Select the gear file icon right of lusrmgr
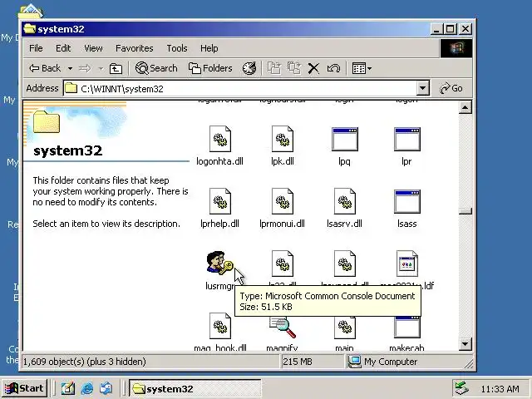The image size is (532, 399). tap(283, 264)
